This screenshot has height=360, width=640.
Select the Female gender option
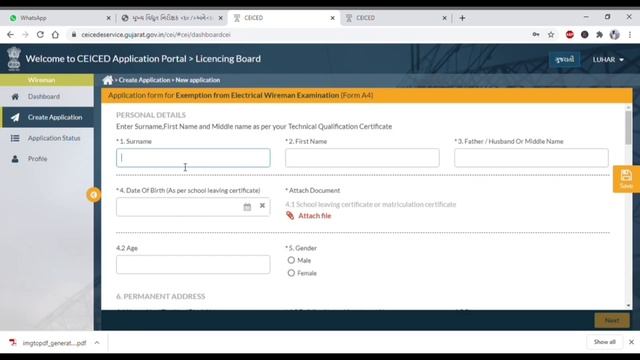click(291, 273)
